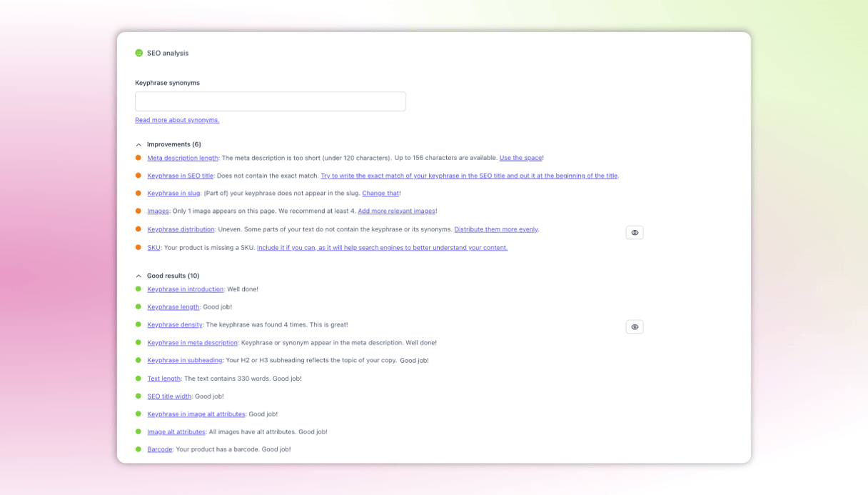Click the SEO title width link
This screenshot has width=868, height=495.
tap(169, 396)
